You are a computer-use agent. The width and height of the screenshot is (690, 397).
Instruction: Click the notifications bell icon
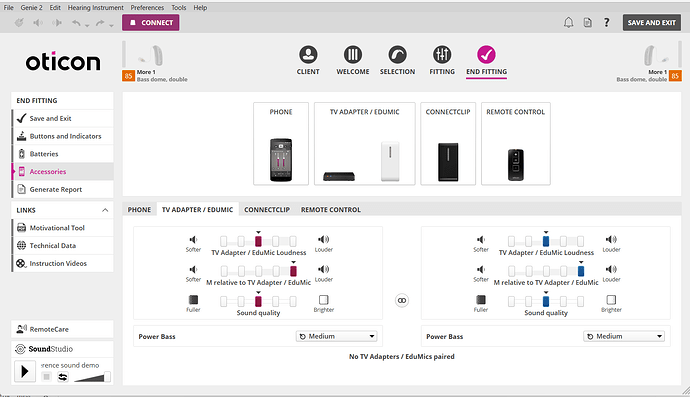coord(569,22)
